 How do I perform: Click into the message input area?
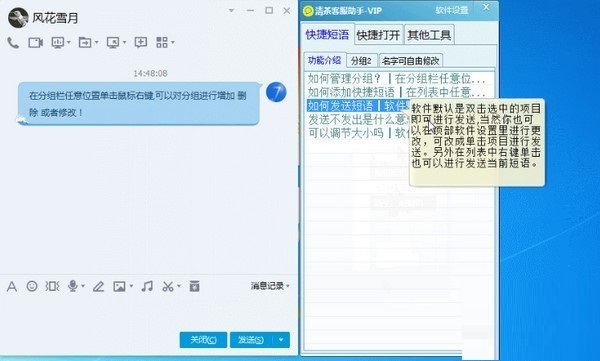(148, 312)
